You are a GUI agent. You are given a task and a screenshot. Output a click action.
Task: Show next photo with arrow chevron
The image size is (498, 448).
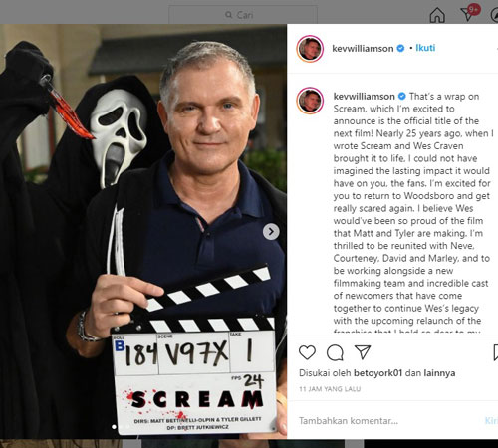[271, 231]
